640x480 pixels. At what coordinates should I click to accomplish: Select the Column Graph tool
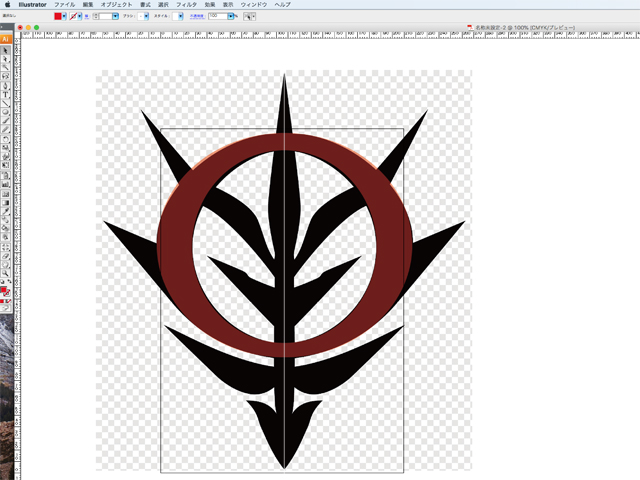[6, 184]
